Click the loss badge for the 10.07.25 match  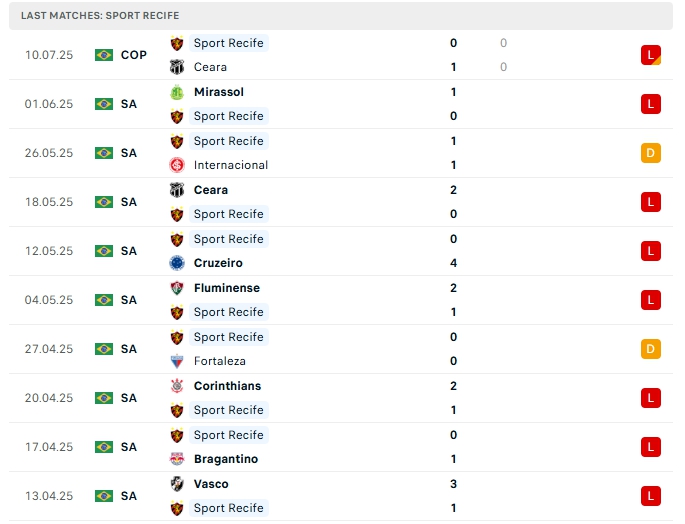651,55
